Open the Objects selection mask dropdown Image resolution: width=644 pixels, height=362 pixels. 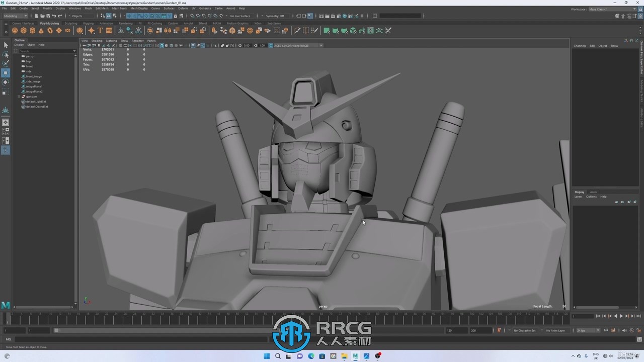[83, 16]
